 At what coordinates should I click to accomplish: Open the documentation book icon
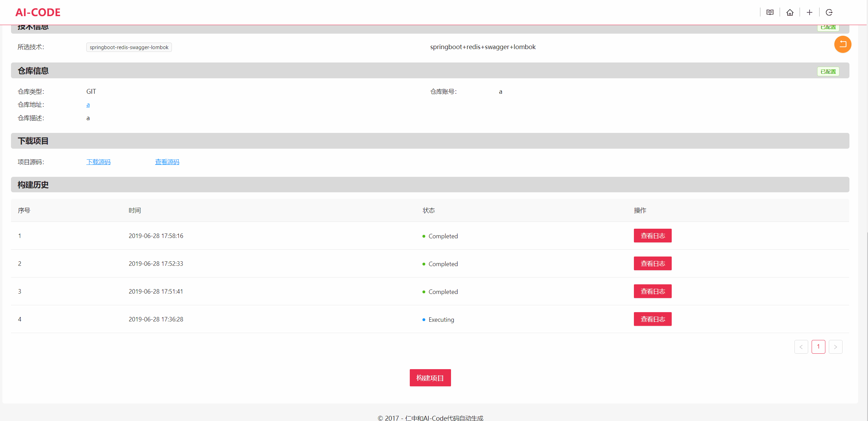(770, 12)
